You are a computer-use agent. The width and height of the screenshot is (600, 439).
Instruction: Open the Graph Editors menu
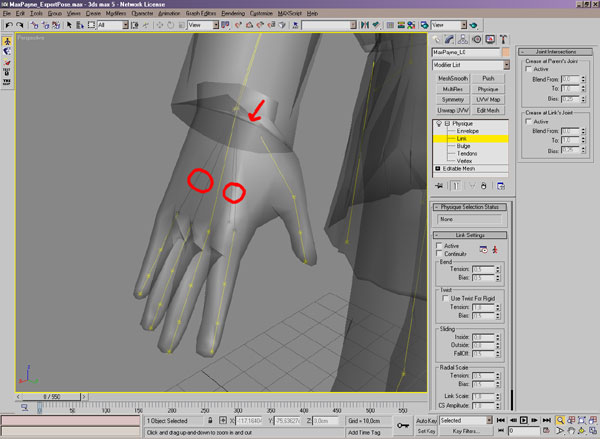click(x=201, y=13)
